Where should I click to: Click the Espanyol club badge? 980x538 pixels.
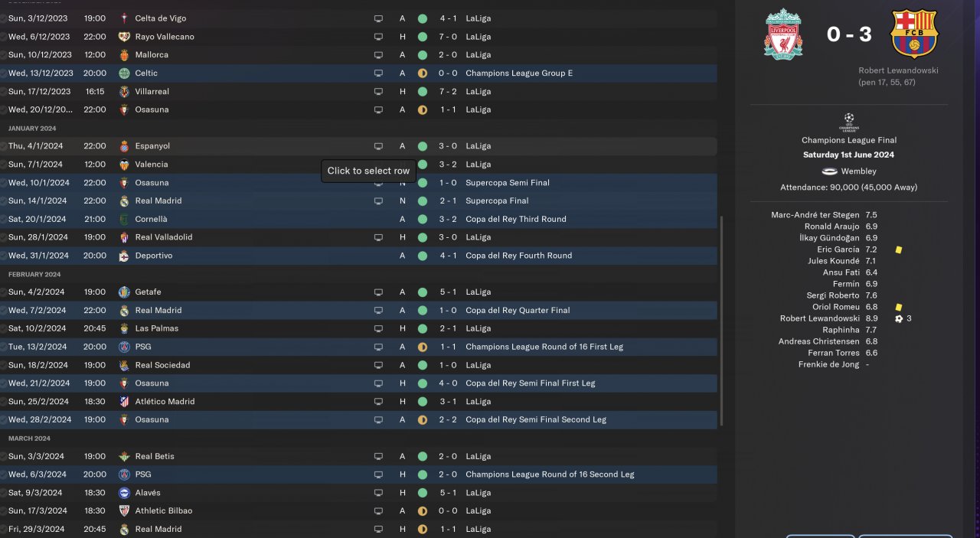(124, 146)
